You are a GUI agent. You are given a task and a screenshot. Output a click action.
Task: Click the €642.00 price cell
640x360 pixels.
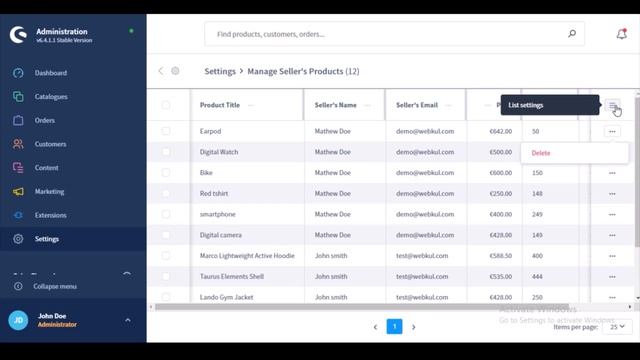(500, 131)
